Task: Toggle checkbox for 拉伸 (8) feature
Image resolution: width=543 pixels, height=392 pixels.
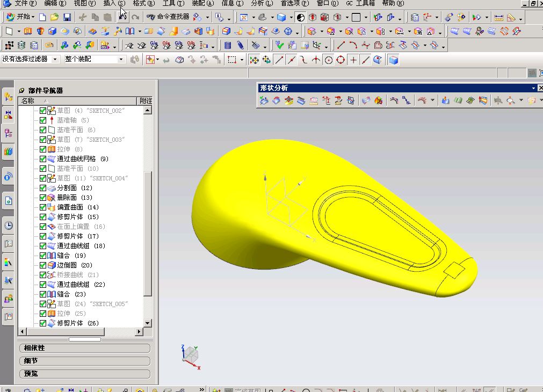Action: pyautogui.click(x=43, y=149)
